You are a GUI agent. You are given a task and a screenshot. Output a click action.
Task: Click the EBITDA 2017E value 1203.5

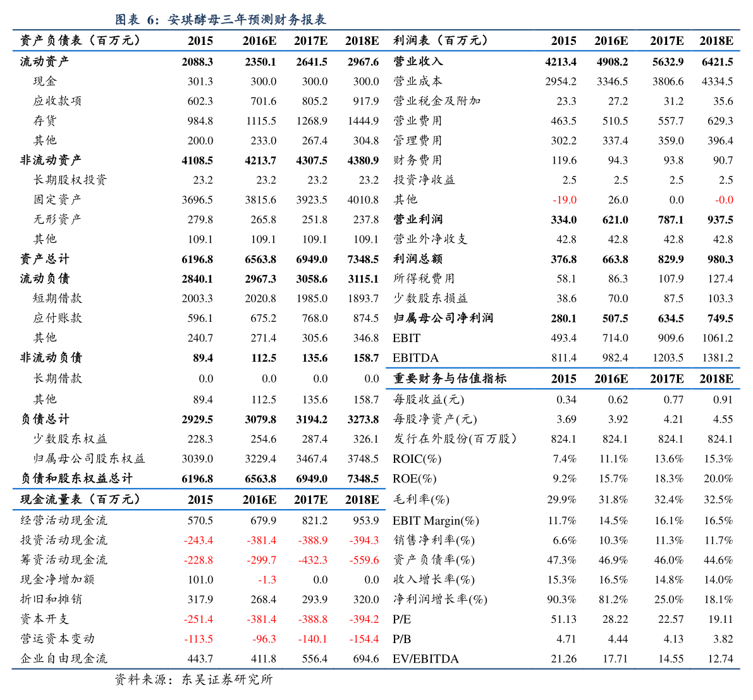click(x=668, y=358)
